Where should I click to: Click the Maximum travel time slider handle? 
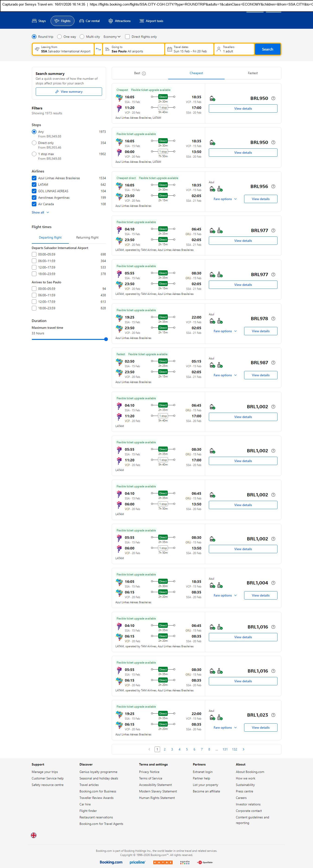coord(106,339)
